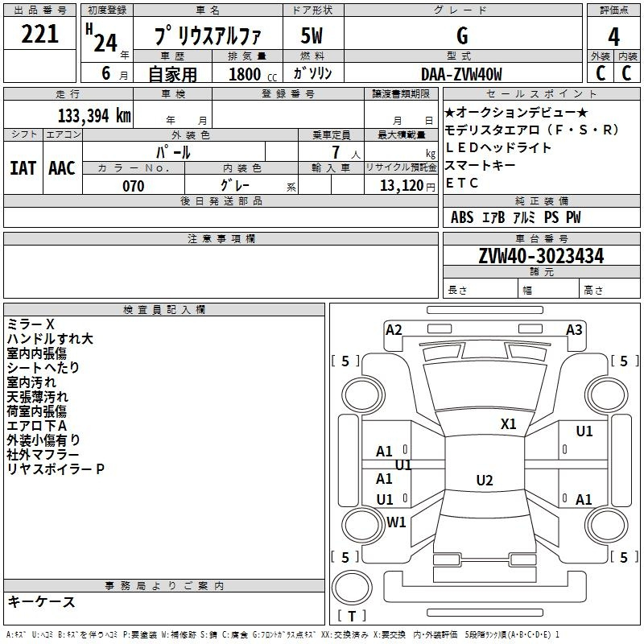644x644 pixels.
Task: Select the chassis number "ZVW40-3023434"
Action: [541, 256]
